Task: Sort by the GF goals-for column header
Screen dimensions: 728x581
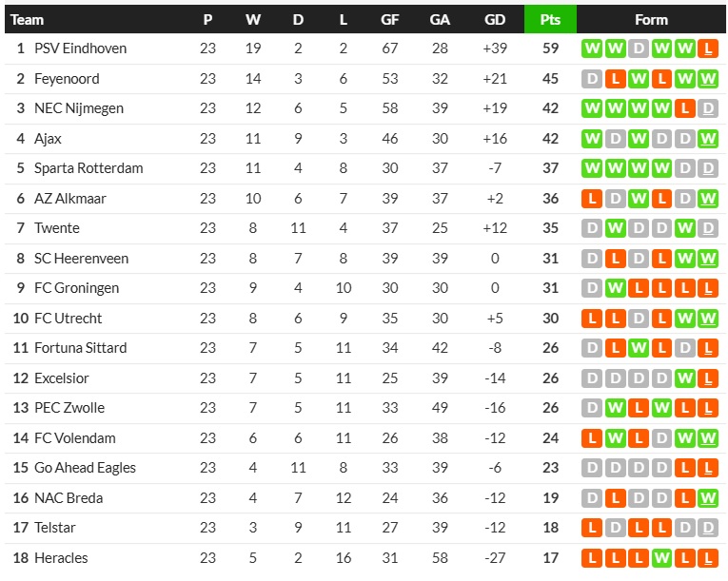Action: click(390, 19)
